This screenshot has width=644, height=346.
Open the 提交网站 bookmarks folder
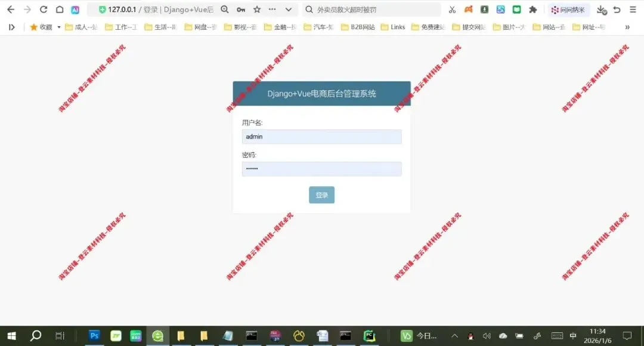[469, 27]
